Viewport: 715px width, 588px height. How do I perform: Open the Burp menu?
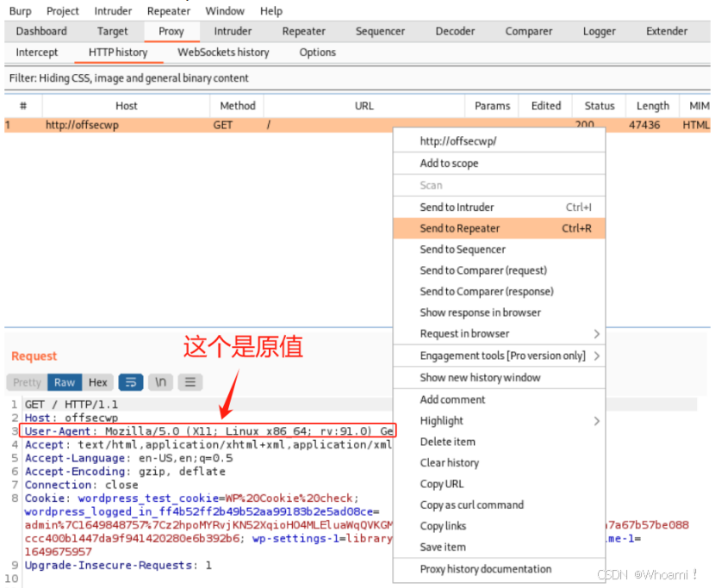[x=21, y=11]
